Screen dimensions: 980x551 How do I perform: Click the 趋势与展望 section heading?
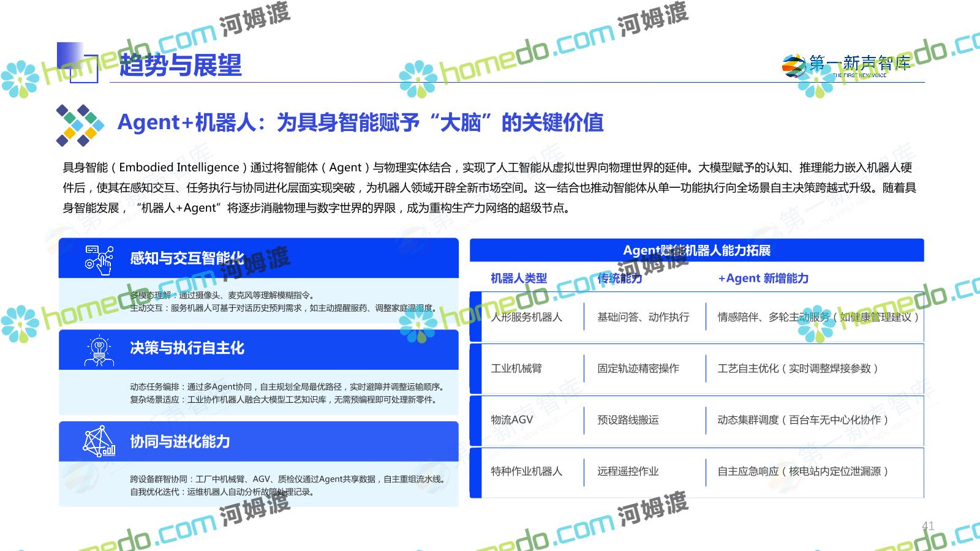pyautogui.click(x=180, y=65)
